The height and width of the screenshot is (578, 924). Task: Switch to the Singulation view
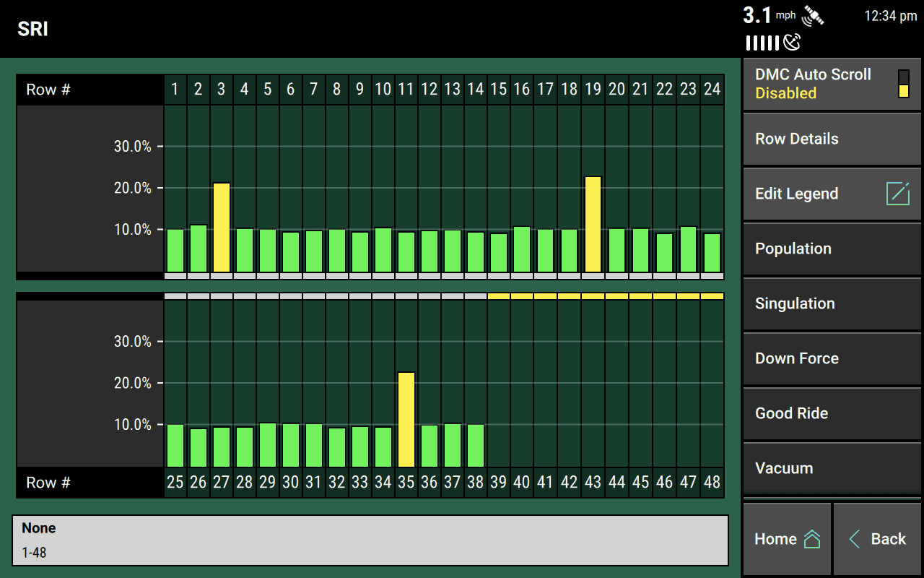pyautogui.click(x=832, y=303)
